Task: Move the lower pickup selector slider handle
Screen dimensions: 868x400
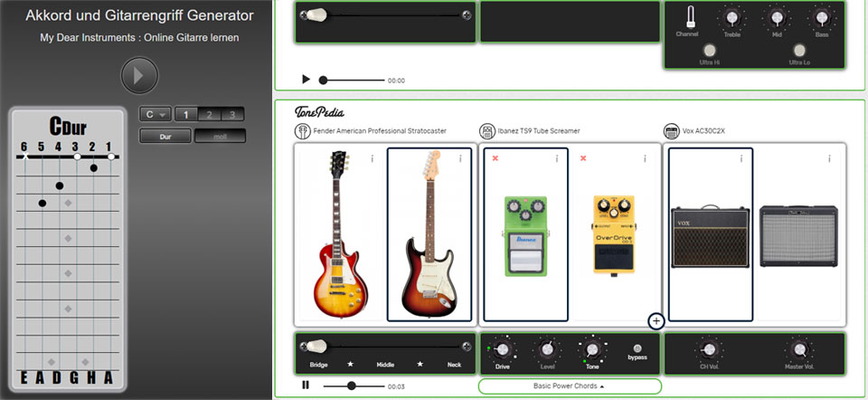Action: coord(317,347)
